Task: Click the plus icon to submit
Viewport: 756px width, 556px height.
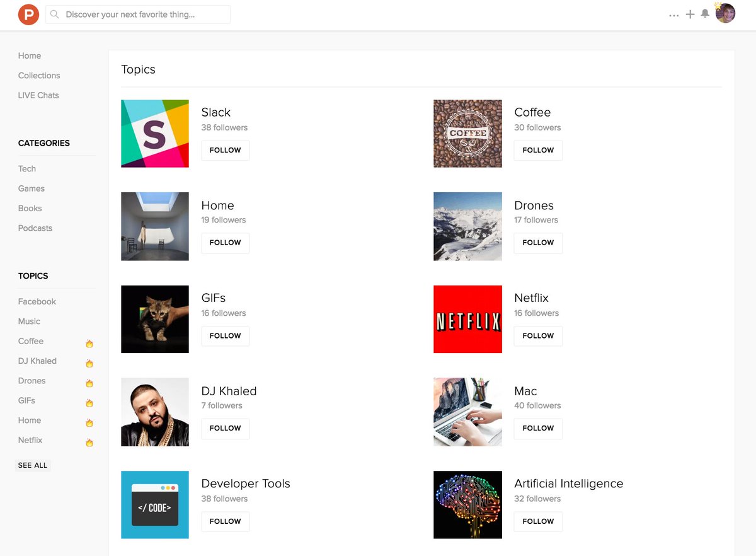Action: 690,14
